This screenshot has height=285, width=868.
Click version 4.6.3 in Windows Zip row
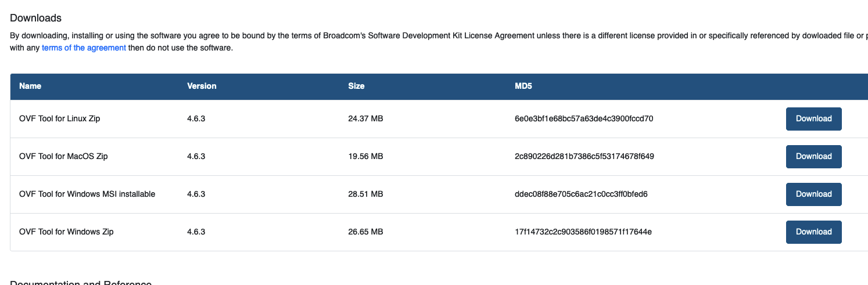tap(196, 232)
